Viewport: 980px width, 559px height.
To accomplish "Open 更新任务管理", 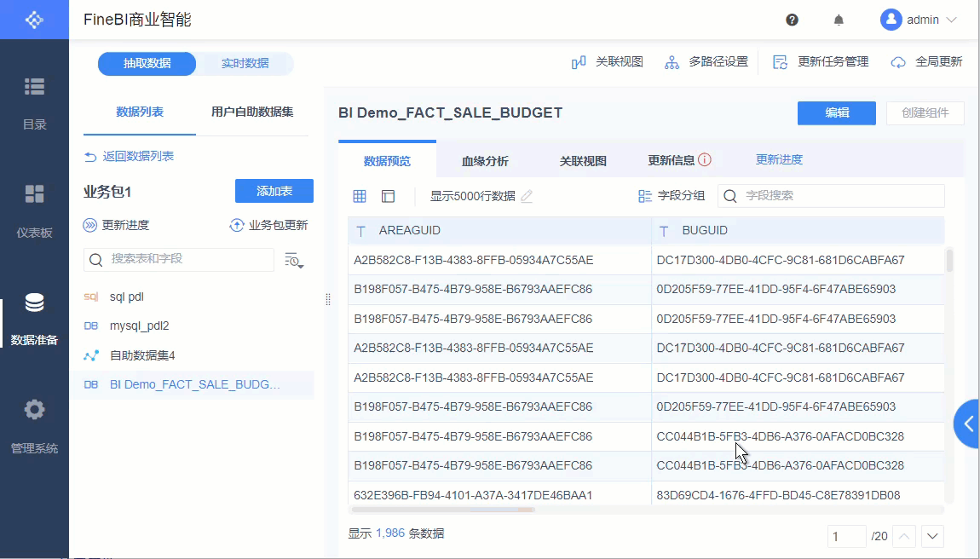I will [821, 62].
